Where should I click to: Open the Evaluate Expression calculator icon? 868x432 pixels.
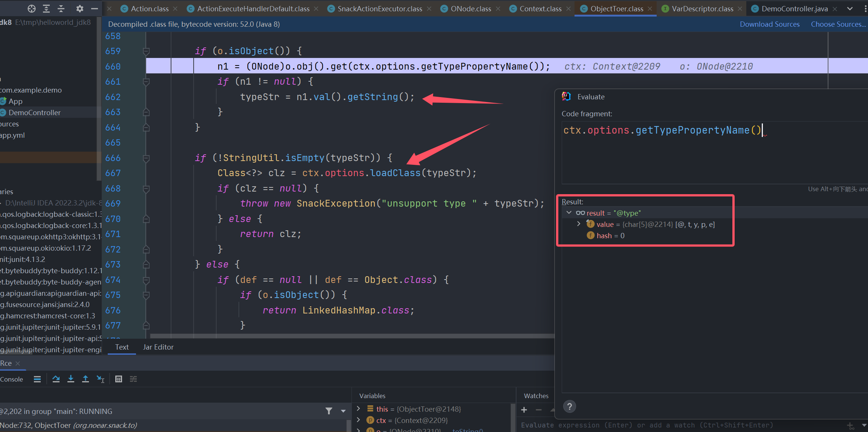pos(119,379)
